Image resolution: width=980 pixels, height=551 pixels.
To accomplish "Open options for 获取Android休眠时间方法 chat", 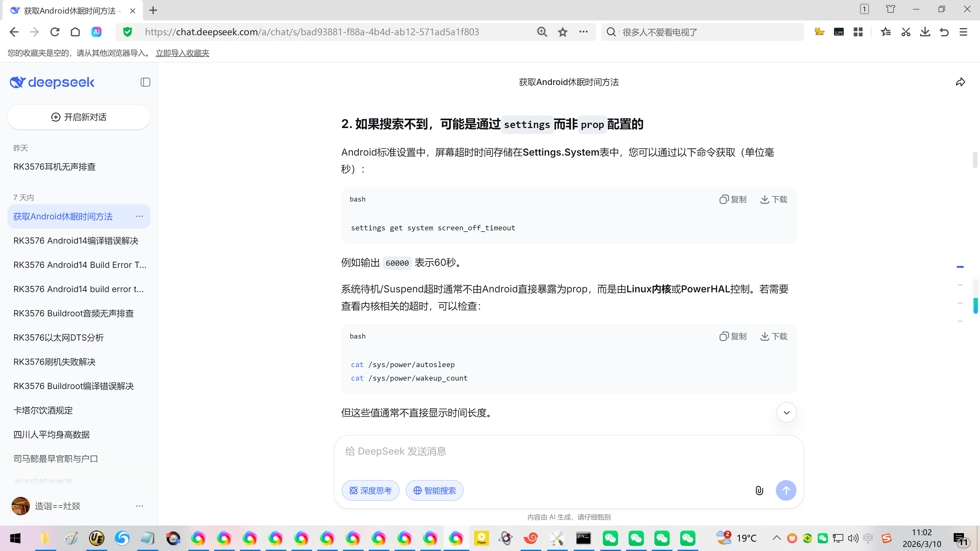I will [140, 216].
